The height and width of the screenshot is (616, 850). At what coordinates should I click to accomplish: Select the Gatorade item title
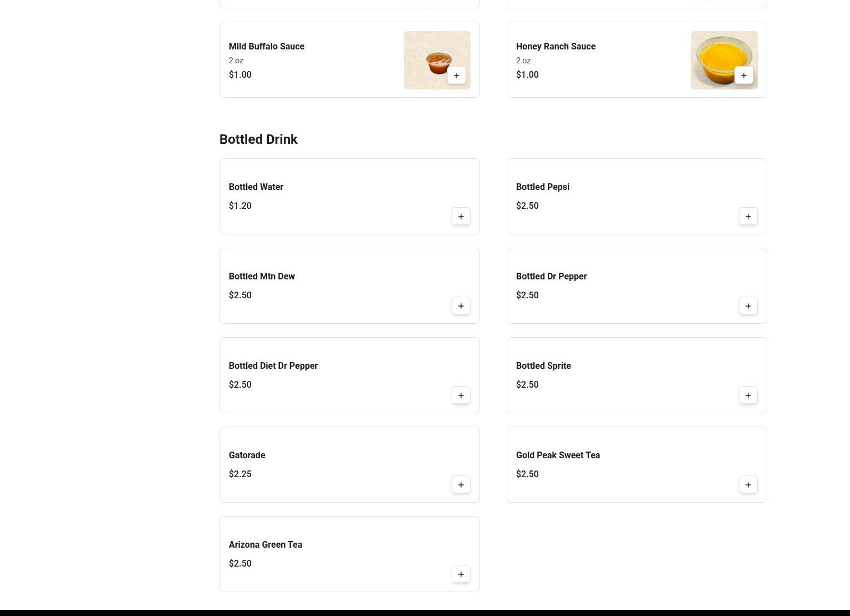[x=247, y=455]
